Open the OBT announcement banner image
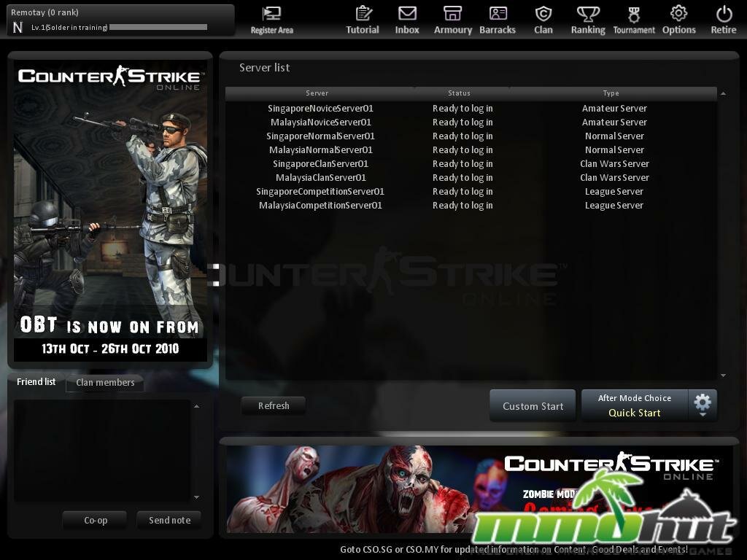Screen dimensions: 747x560 pos(110,211)
